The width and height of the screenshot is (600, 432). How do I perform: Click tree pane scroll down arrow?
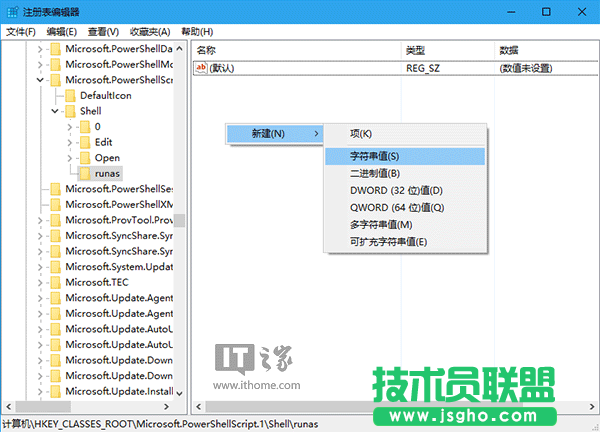tap(179, 393)
